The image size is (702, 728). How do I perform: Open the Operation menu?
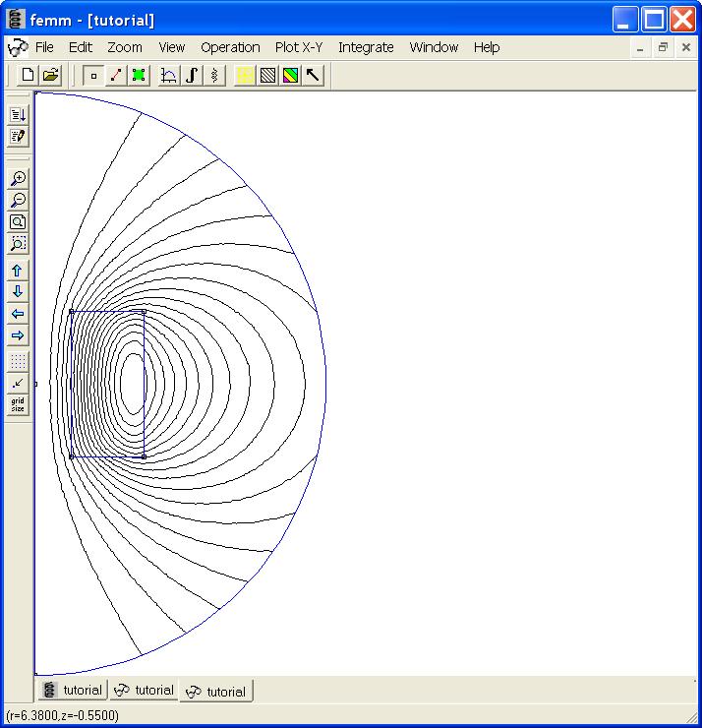[230, 47]
